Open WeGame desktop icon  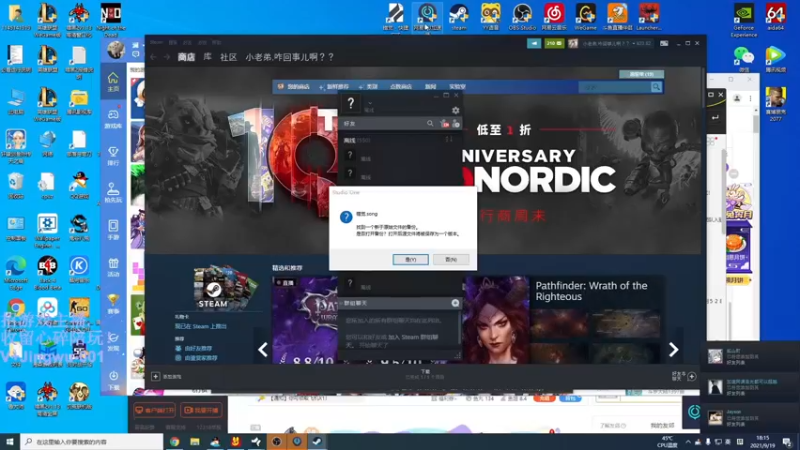click(x=585, y=16)
